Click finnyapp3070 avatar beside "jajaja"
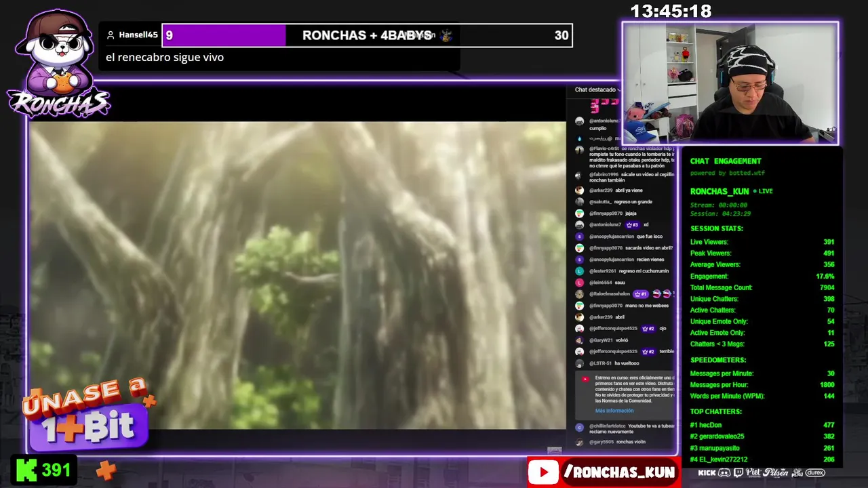Viewport: 868px width, 488px height. click(579, 213)
